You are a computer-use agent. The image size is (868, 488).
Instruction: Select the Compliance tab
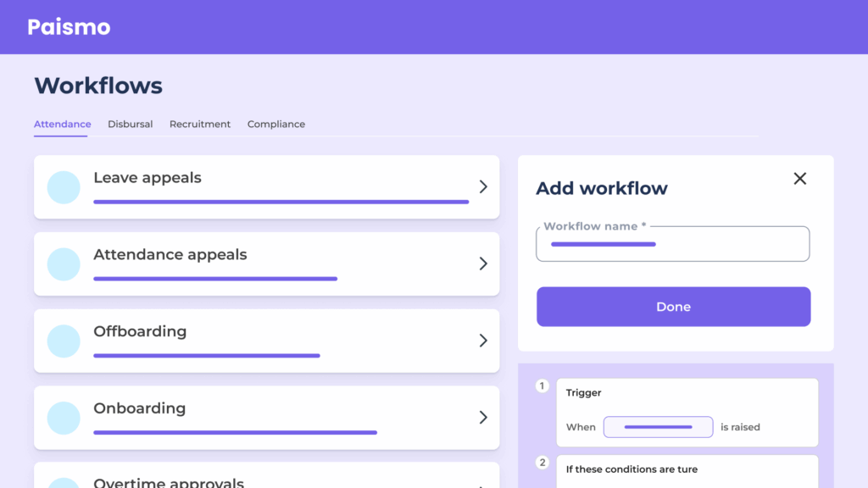click(x=275, y=125)
